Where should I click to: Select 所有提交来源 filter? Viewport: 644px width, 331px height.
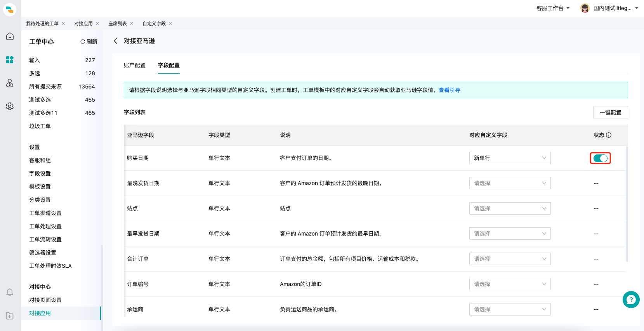[x=62, y=87]
